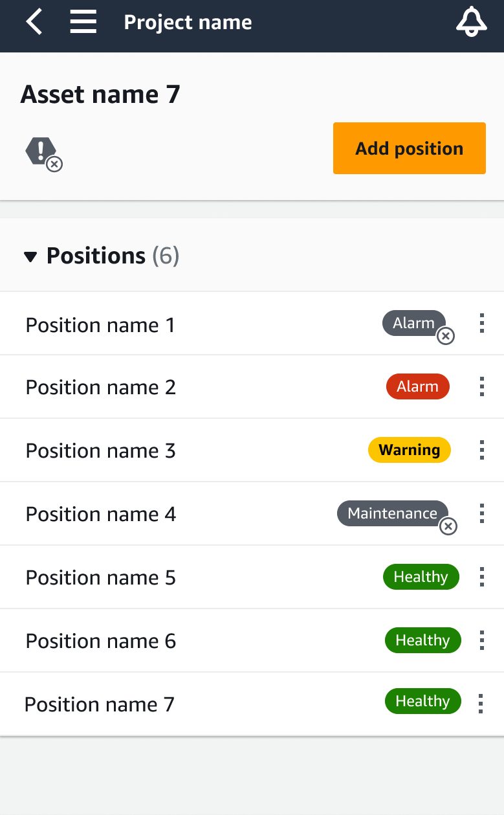This screenshot has height=815, width=504.
Task: Click the Asset name 7 heading
Action: (99, 95)
